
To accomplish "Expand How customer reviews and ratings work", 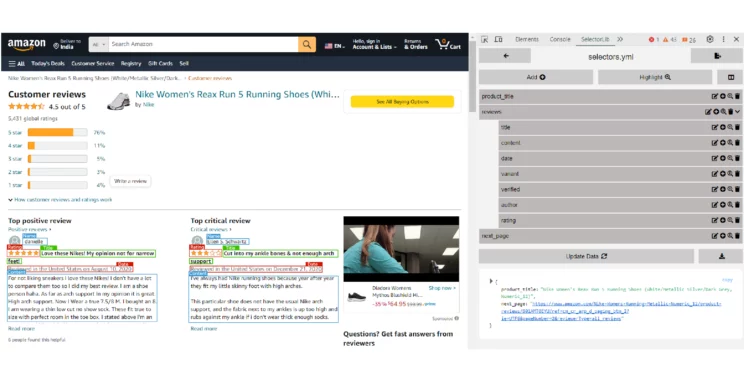I will click(60, 200).
